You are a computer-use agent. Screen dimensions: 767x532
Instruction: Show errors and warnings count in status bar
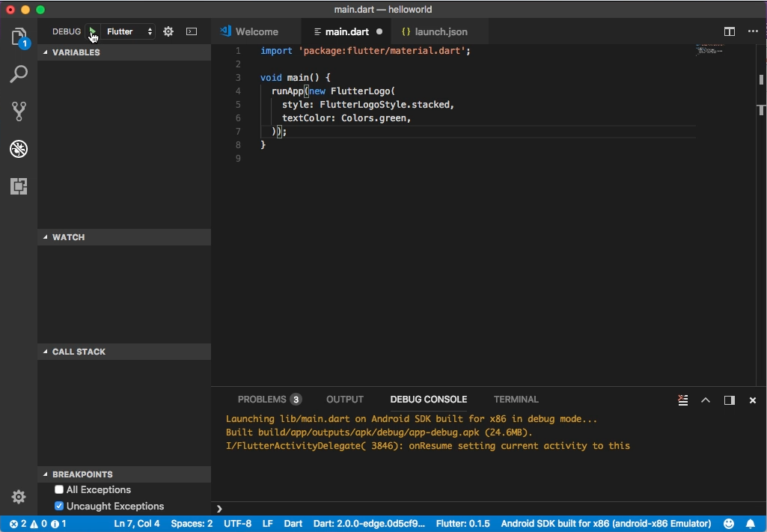tap(37, 524)
